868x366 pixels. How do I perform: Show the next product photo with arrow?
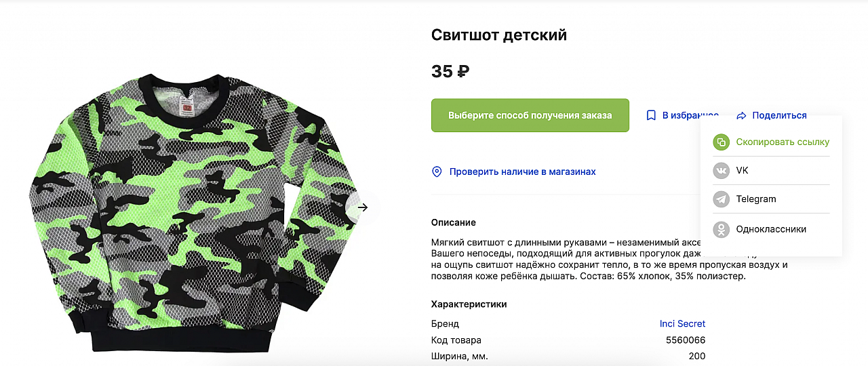tap(362, 207)
